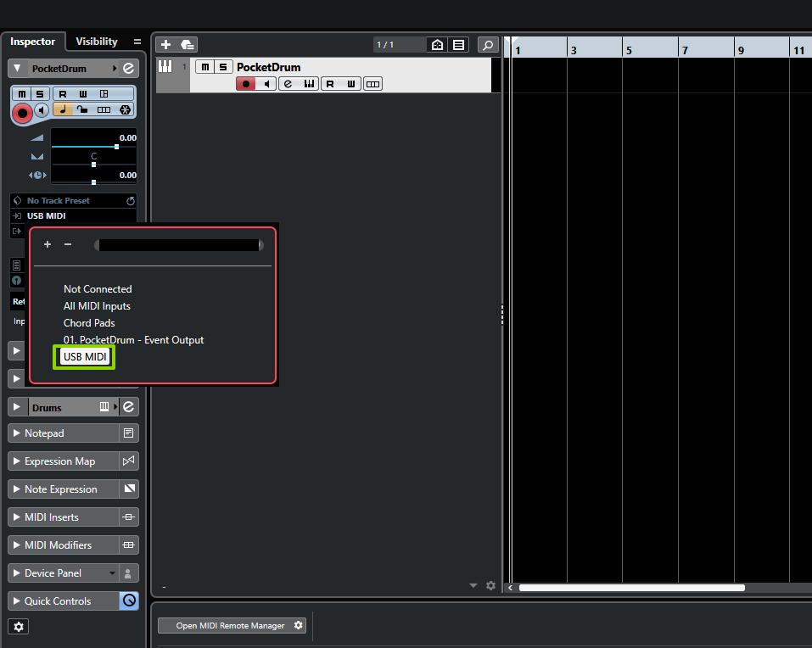Open the Quick Controls circular icon

(129, 601)
